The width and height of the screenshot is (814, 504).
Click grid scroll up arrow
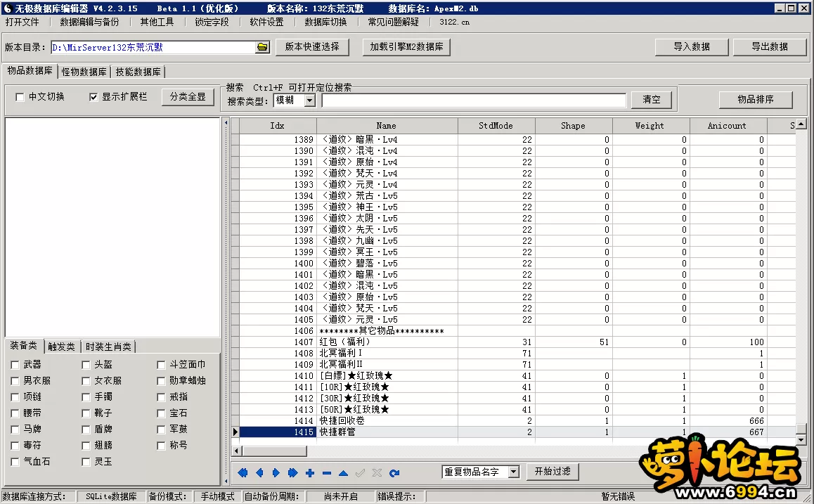[x=801, y=124]
